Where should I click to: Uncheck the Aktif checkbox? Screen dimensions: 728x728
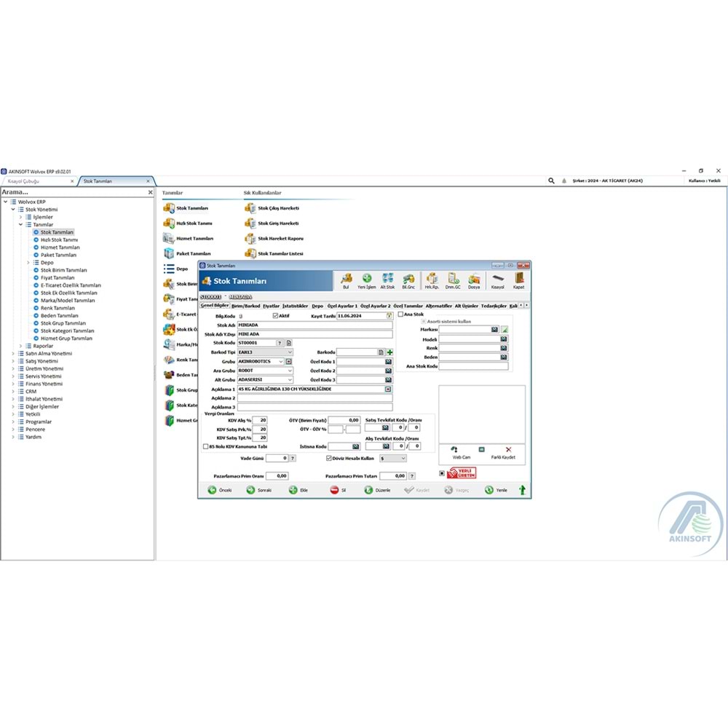274,316
